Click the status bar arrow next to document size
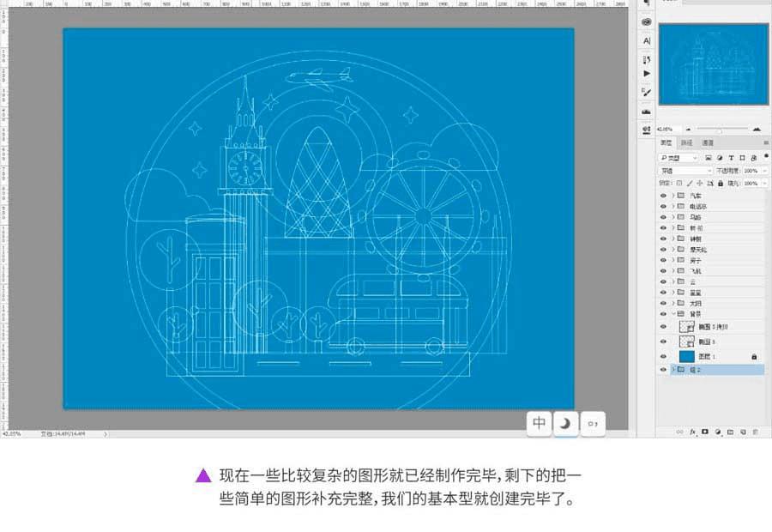Viewport: 772px width, 532px height. [x=105, y=434]
